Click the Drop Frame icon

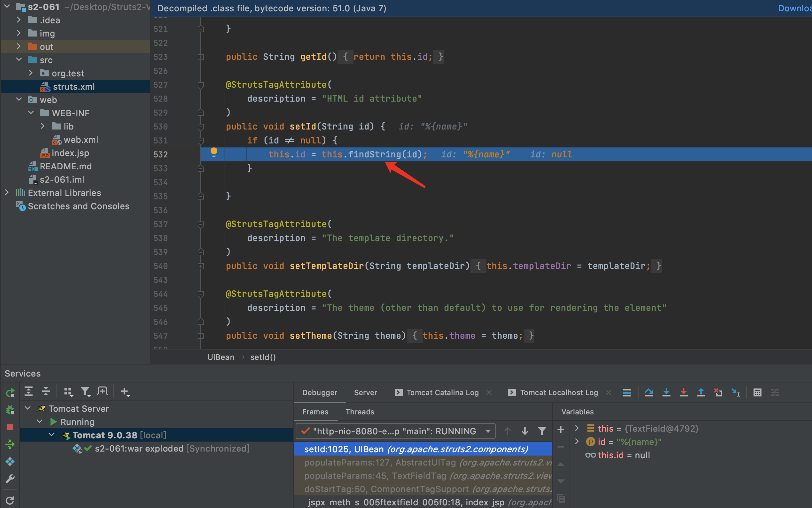pos(718,392)
